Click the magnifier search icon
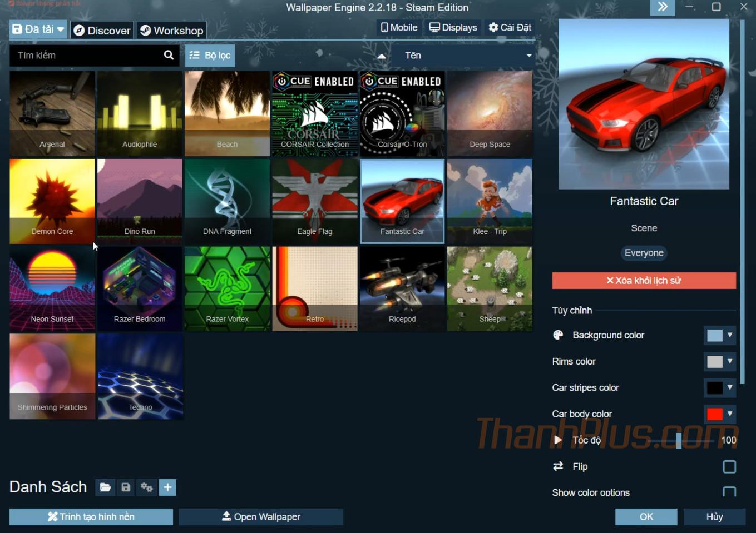Viewport: 756px width, 533px height. click(169, 55)
